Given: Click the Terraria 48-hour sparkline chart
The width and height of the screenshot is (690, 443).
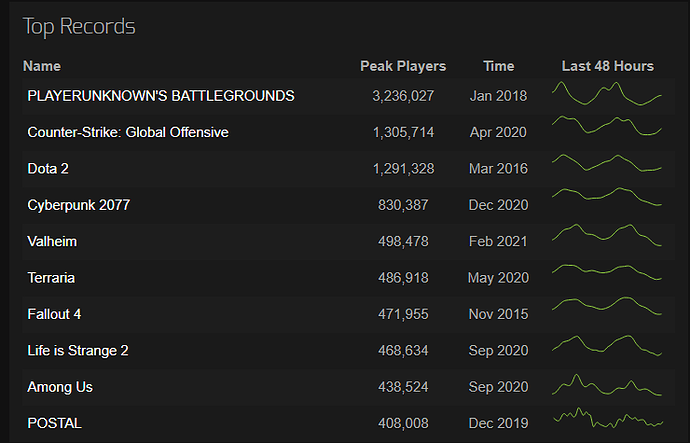Looking at the screenshot, I should pyautogui.click(x=607, y=272).
